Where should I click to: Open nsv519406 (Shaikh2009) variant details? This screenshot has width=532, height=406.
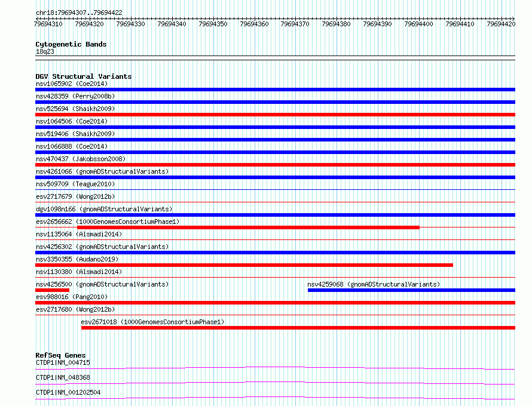75,134
